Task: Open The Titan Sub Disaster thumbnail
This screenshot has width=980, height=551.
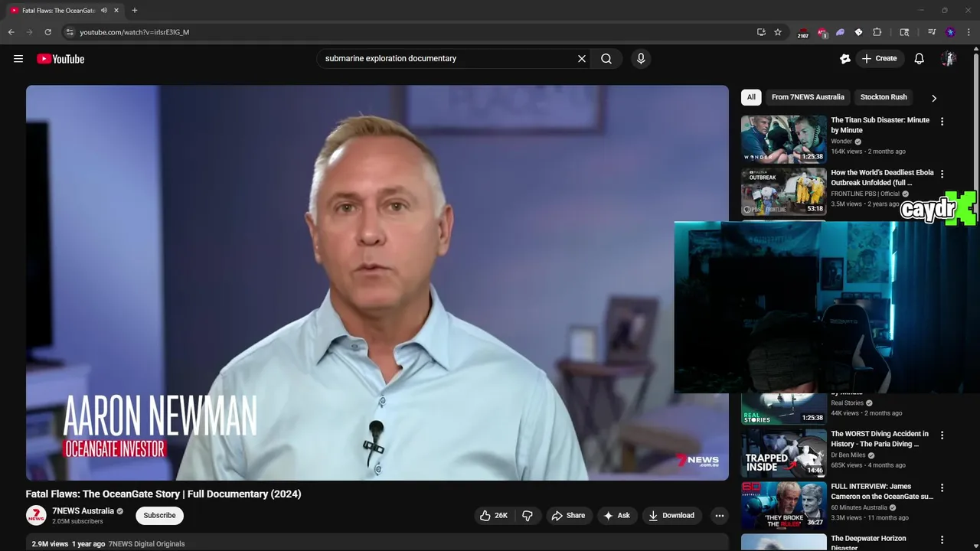Action: [x=784, y=139]
